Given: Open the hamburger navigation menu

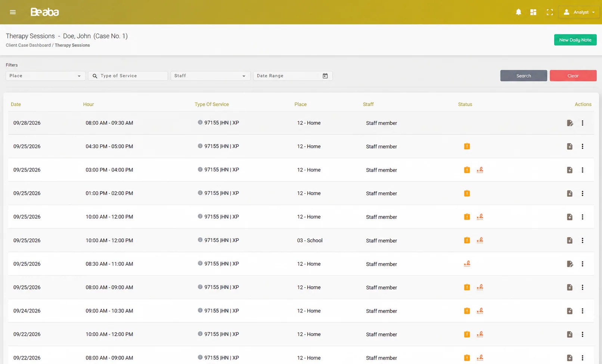Looking at the screenshot, I should pos(13,12).
